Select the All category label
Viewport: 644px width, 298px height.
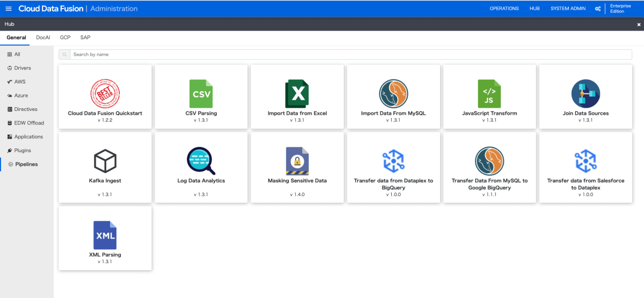tap(17, 54)
